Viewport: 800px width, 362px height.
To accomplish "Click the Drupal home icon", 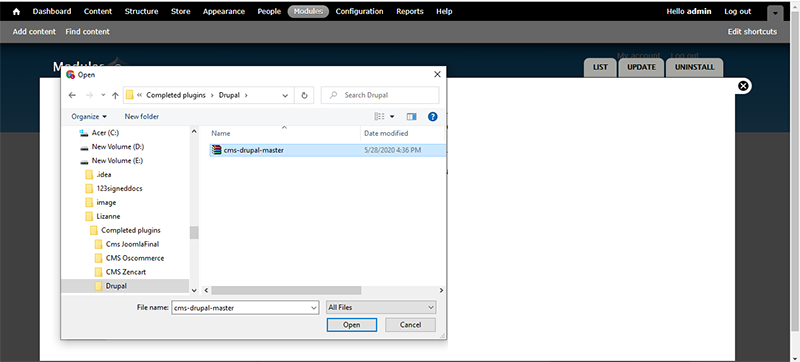I will click(x=16, y=11).
